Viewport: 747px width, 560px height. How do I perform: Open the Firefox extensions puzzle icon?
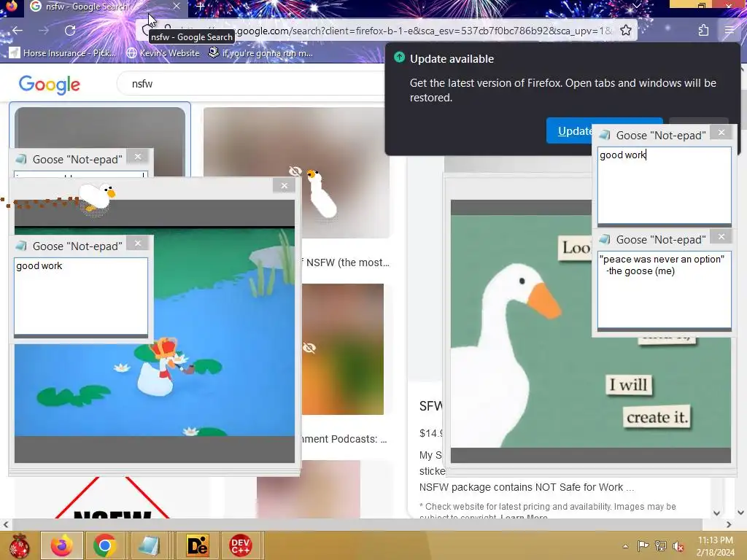point(703,31)
